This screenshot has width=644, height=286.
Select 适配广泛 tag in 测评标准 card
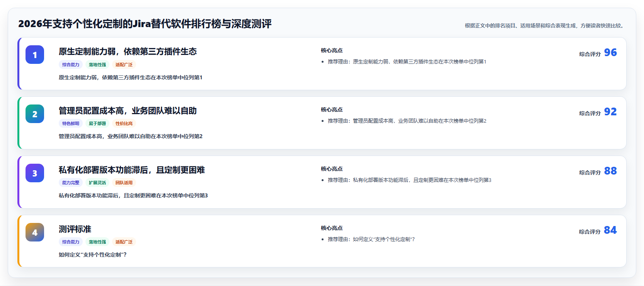124,242
